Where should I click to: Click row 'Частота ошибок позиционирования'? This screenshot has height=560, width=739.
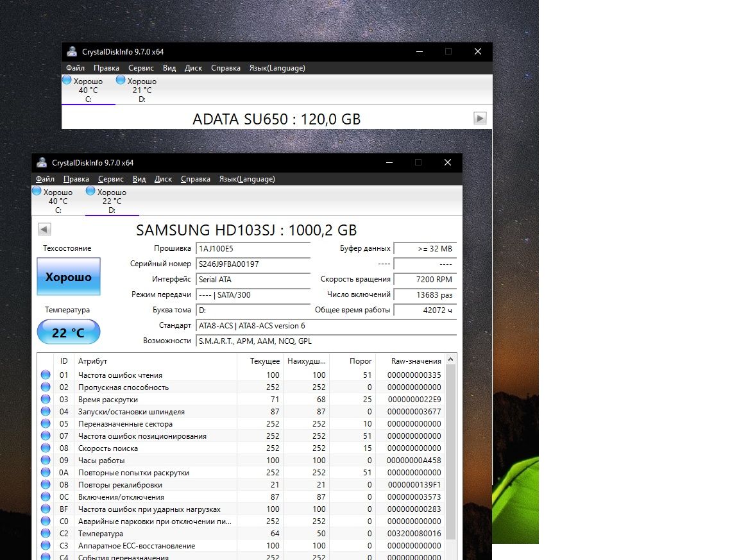(241, 436)
